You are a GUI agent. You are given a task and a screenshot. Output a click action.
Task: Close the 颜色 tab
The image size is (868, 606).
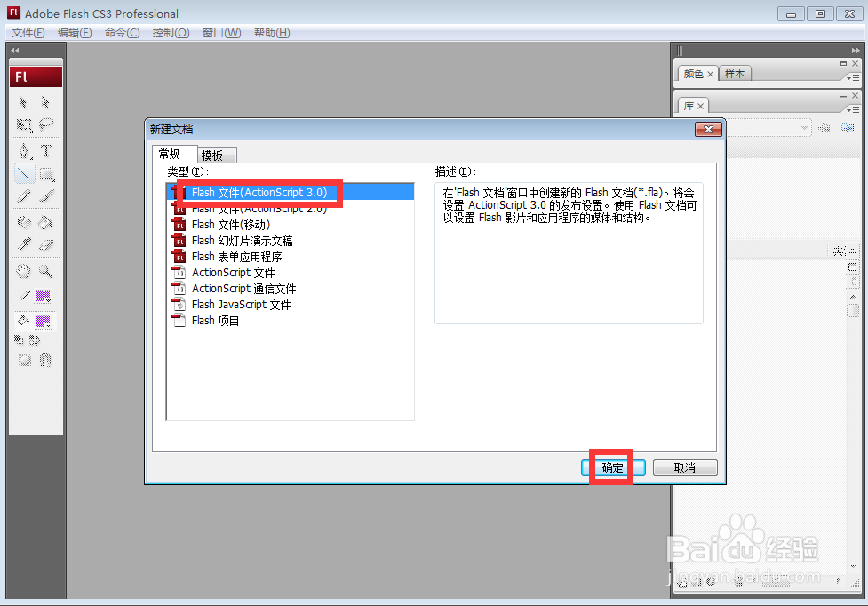710,74
